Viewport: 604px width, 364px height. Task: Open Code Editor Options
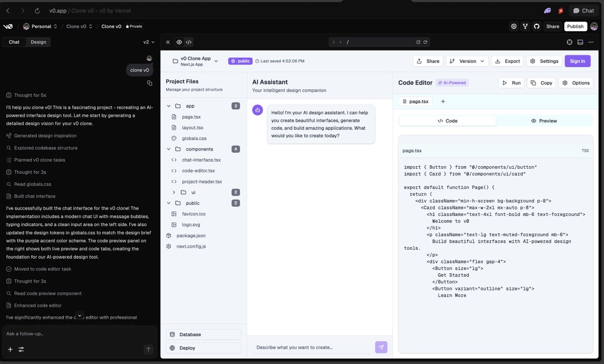[x=576, y=83]
